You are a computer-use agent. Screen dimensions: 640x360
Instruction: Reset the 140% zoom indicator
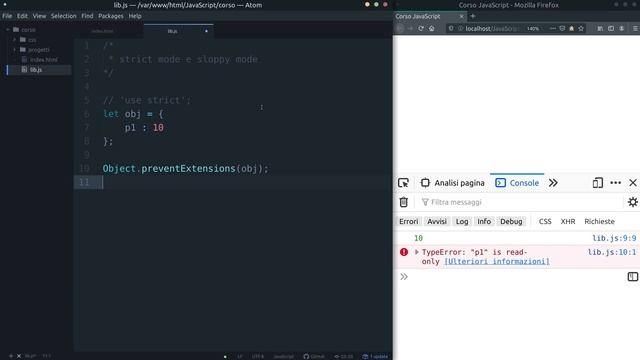click(x=533, y=29)
